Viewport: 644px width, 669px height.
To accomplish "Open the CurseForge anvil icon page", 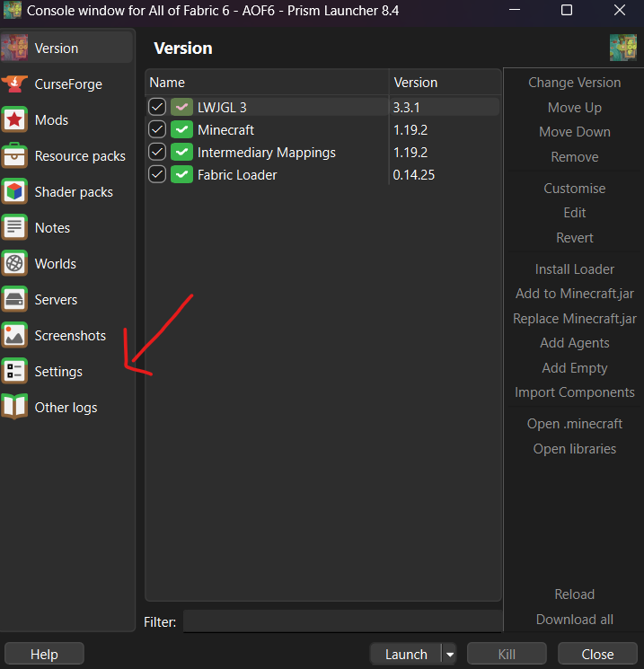I will pos(15,84).
